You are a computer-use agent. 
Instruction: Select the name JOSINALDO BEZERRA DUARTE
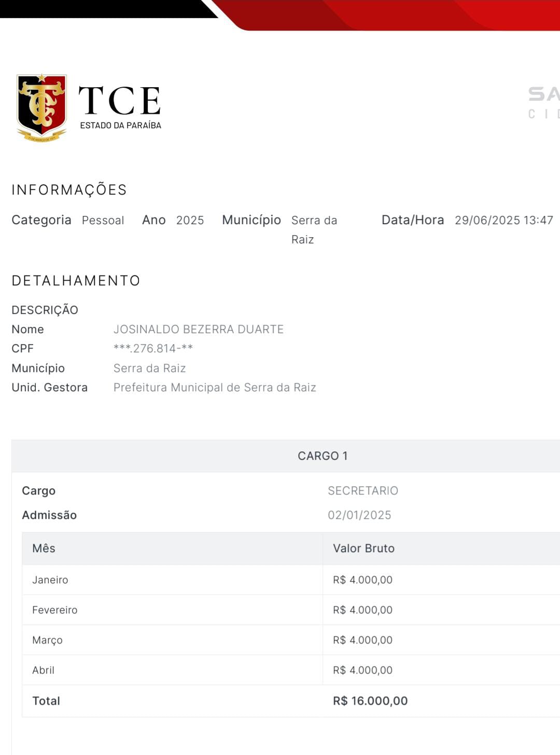tap(198, 330)
